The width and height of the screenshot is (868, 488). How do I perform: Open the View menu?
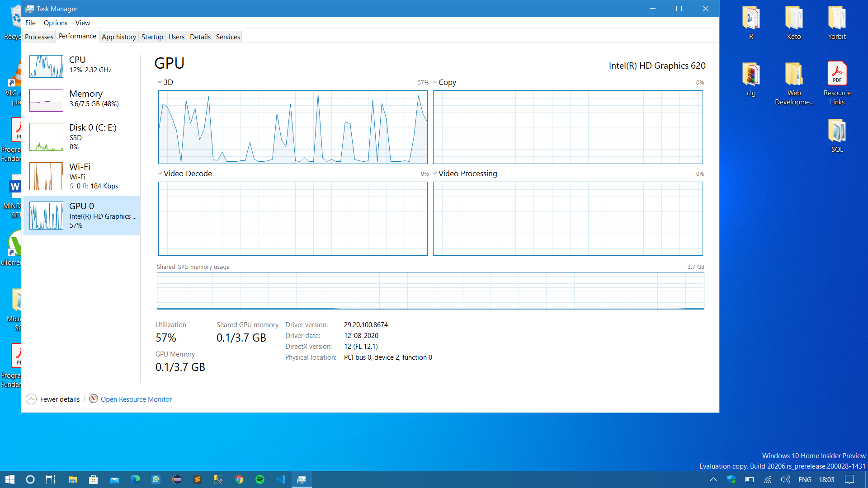pos(82,23)
